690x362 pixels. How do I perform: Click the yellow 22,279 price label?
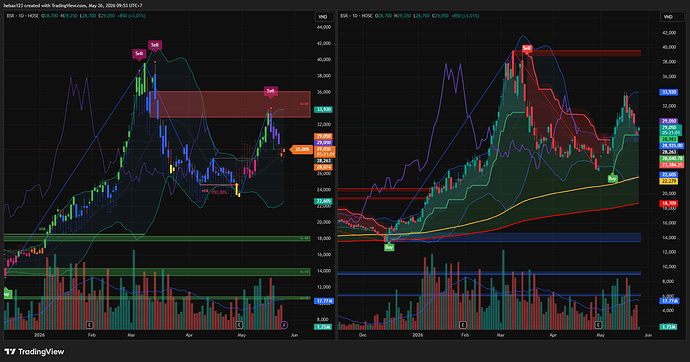[x=668, y=181]
